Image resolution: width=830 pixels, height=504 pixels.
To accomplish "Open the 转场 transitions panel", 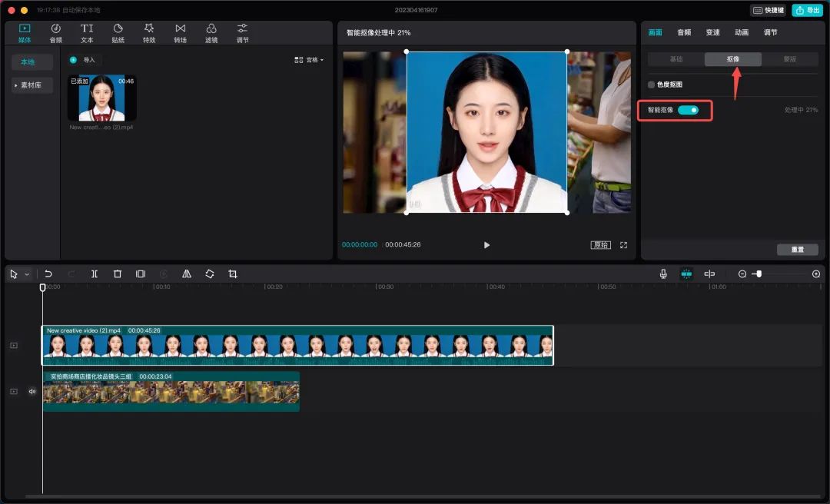I will [x=181, y=33].
